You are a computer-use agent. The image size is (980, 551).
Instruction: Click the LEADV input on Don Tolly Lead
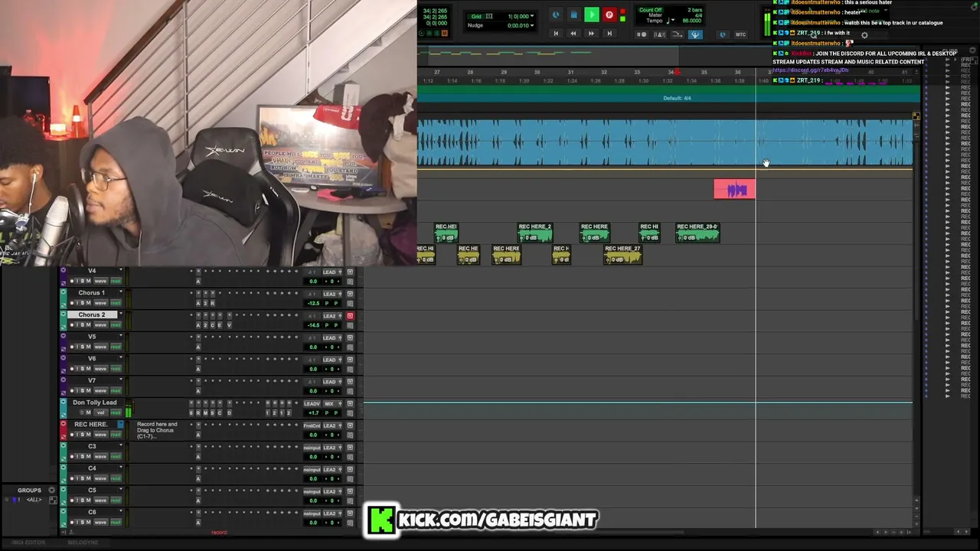point(312,403)
